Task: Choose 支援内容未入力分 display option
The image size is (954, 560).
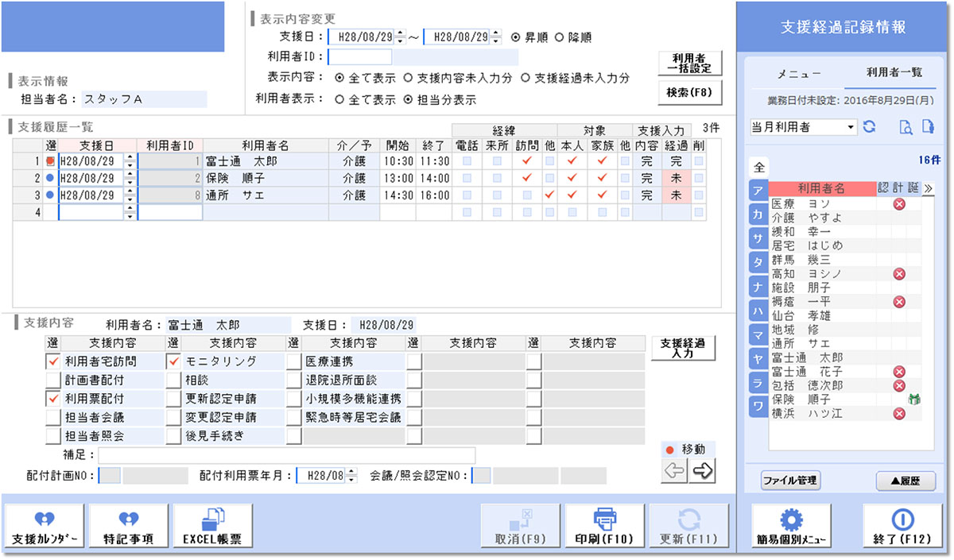Action: click(408, 78)
